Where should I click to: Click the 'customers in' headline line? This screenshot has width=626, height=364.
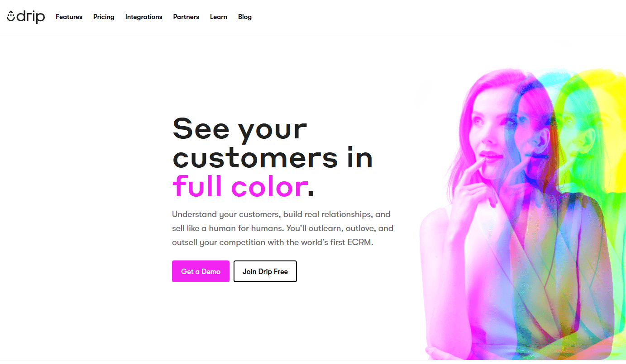tap(272, 157)
